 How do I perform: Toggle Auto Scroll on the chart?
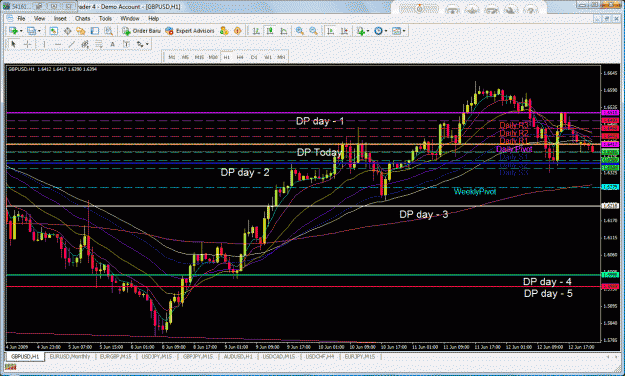(x=330, y=31)
